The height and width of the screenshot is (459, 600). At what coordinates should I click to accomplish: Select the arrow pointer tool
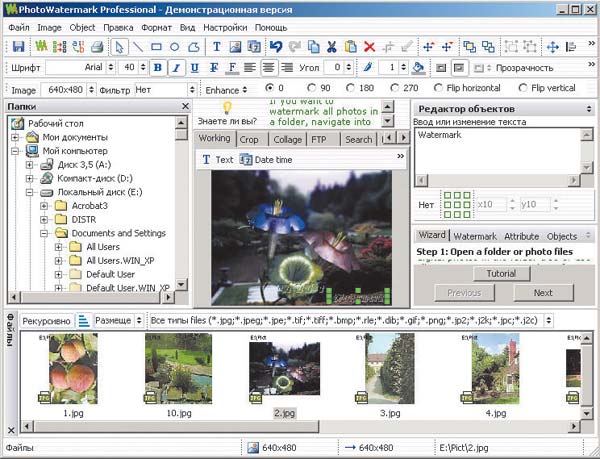coord(119,47)
